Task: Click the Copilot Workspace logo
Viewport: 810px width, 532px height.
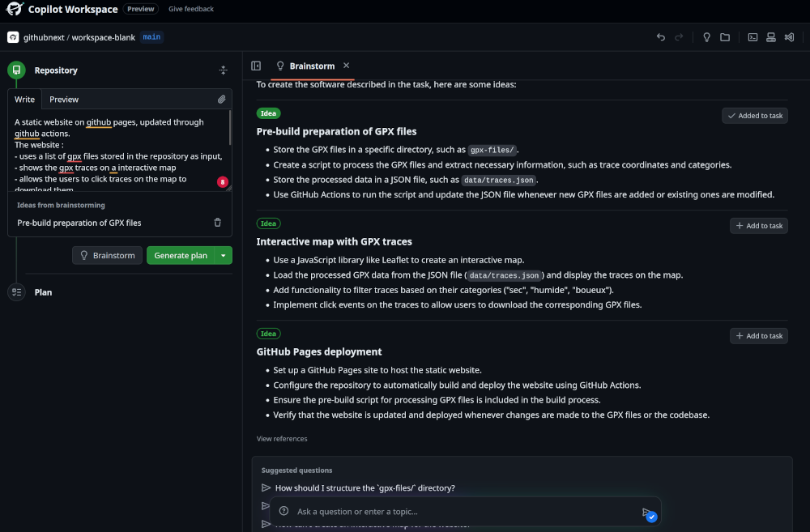Action: [x=15, y=9]
